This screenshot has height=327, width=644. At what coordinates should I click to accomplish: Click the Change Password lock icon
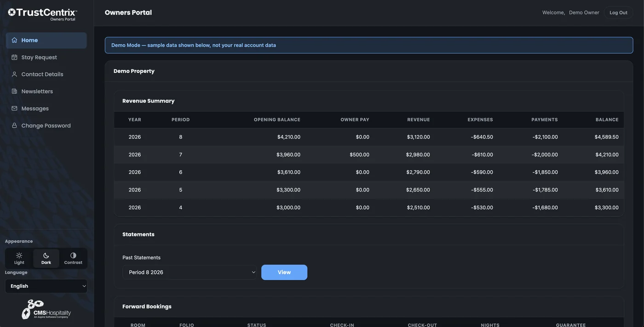coord(14,125)
